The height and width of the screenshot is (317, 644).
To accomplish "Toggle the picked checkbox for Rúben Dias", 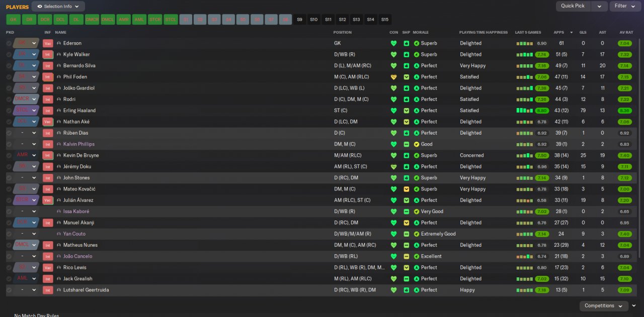I will pyautogui.click(x=9, y=133).
